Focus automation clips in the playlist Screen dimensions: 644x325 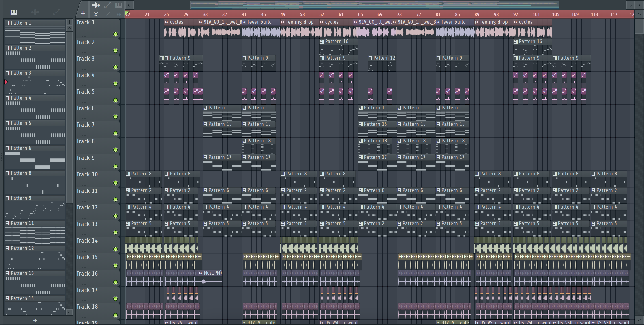pos(108,5)
